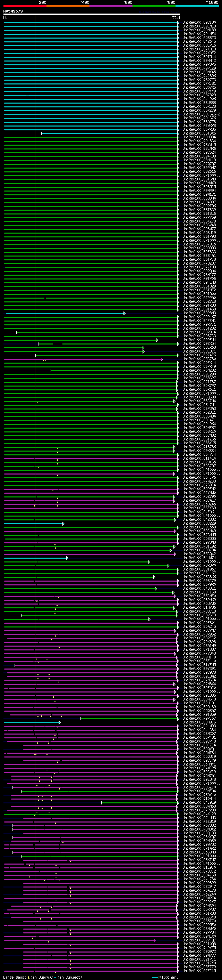The image size is (222, 980).
Task: Click the UniRef100_Q187B6 label
Action: (x=199, y=447)
